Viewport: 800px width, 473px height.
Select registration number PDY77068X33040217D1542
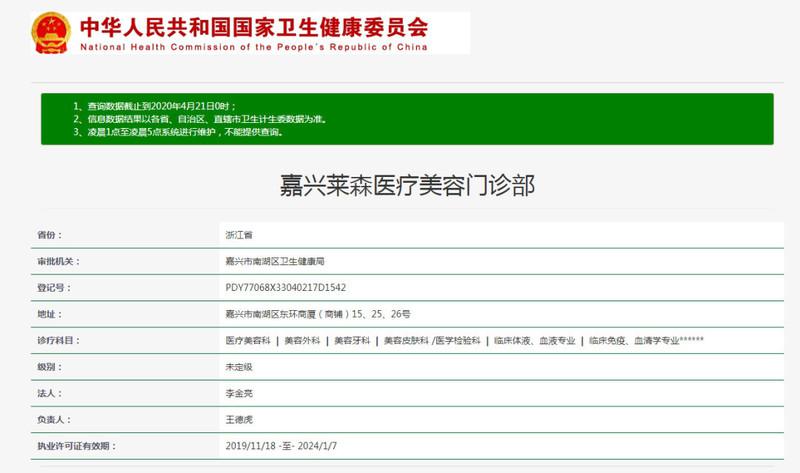coord(286,288)
